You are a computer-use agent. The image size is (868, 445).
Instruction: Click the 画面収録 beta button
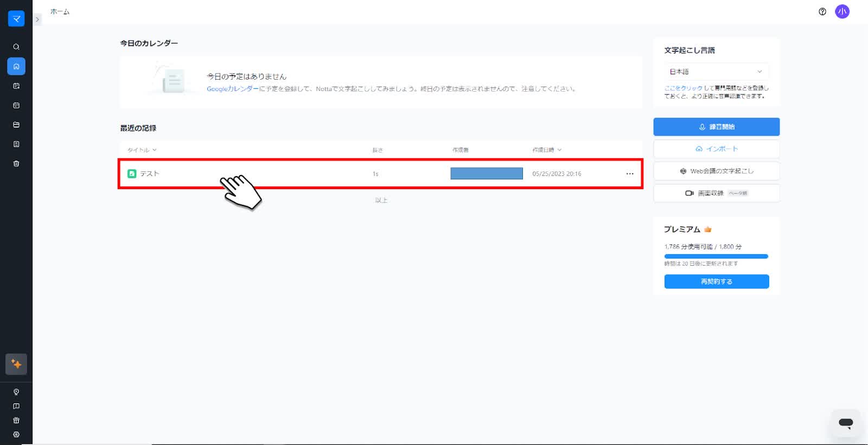[x=716, y=193]
